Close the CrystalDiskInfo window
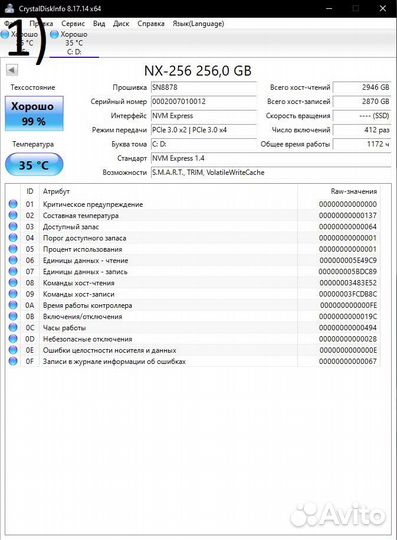Screen dimensions: 397x540 point(383,8)
